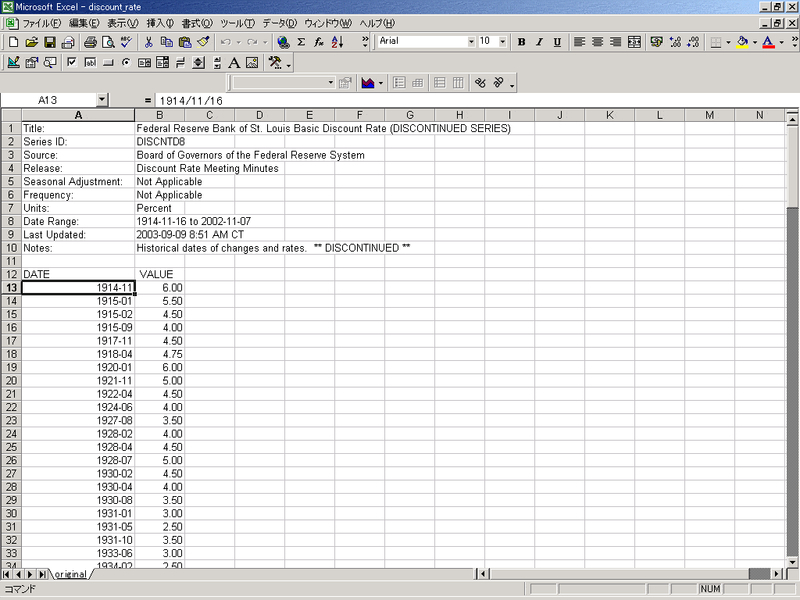Select the Label control tool

[234, 62]
